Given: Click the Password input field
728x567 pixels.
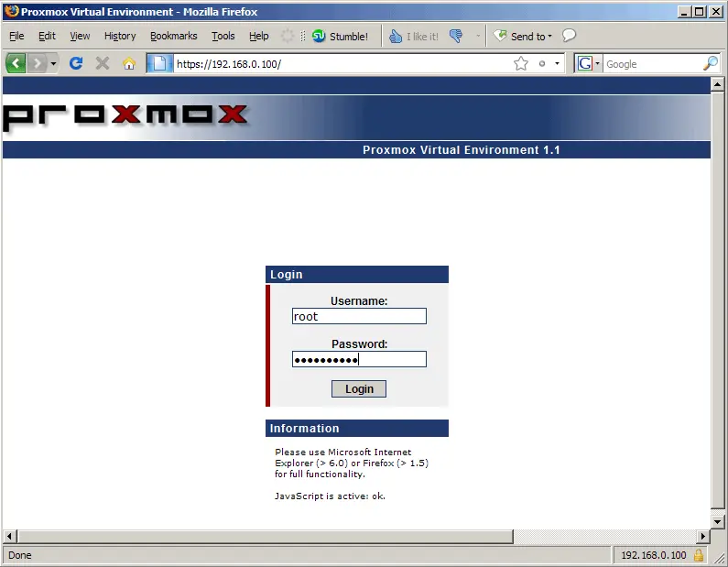Looking at the screenshot, I should click(359, 359).
